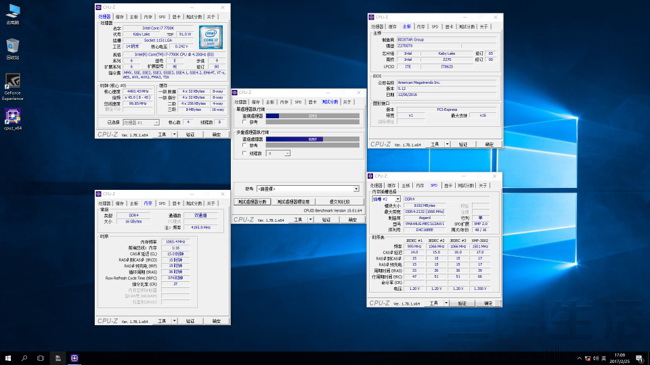Expand the reference CPU dropdown in the benchmark window
Image resolution: width=650 pixels, height=365 pixels.
pyautogui.click(x=308, y=189)
